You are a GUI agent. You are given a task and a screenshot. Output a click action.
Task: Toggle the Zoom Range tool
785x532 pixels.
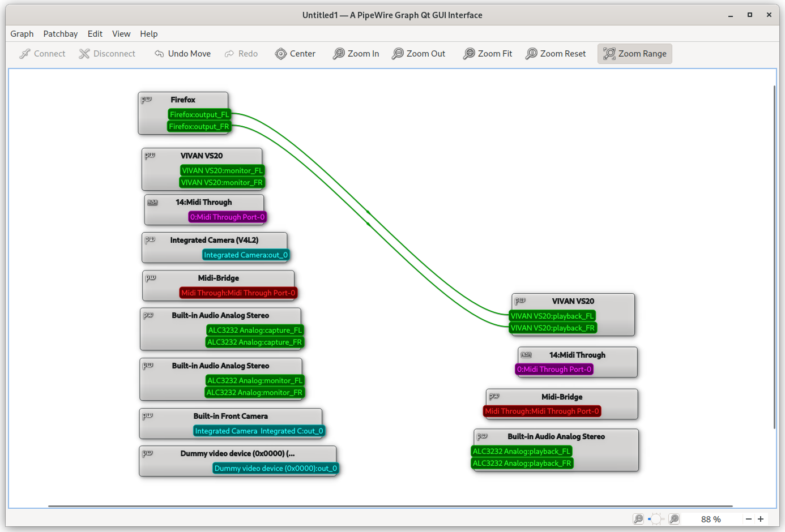(635, 54)
